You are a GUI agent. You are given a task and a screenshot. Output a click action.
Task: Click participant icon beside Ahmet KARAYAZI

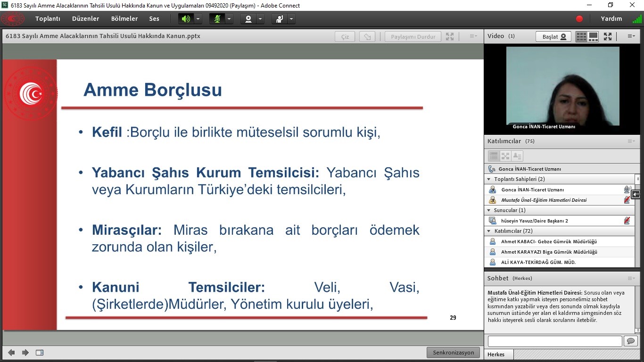pos(493,252)
